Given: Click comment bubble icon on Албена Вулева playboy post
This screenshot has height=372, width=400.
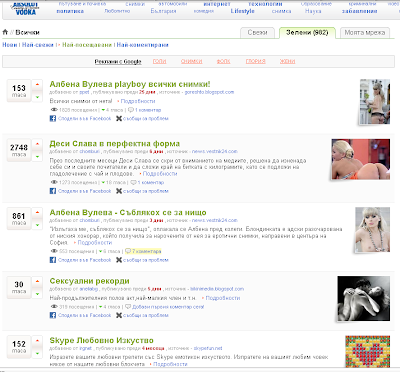Looking at the screenshot, I should (131, 110).
